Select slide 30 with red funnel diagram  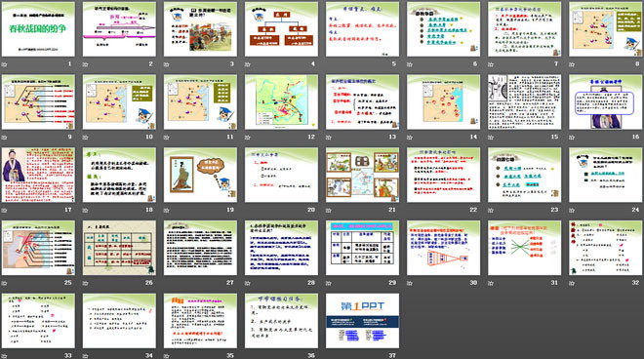pyautogui.click(x=444, y=248)
